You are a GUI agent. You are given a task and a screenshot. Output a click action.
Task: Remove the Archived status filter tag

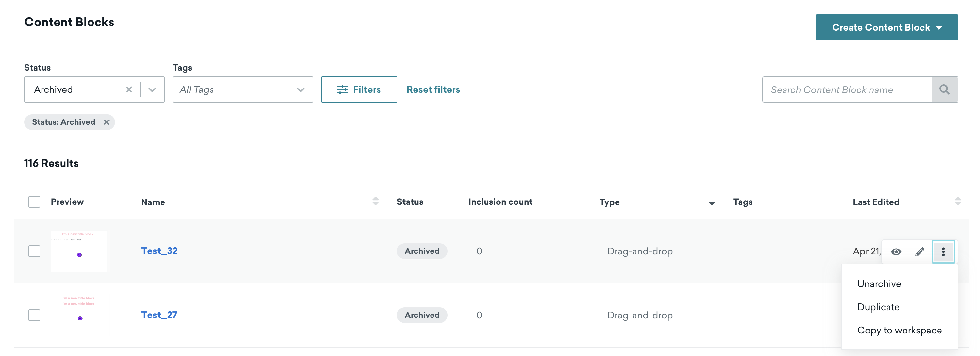tap(106, 122)
